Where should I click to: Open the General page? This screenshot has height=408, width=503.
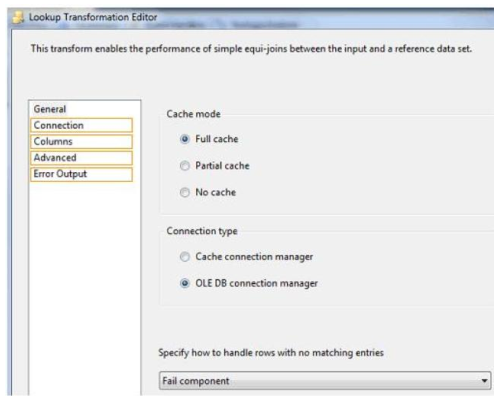point(81,109)
